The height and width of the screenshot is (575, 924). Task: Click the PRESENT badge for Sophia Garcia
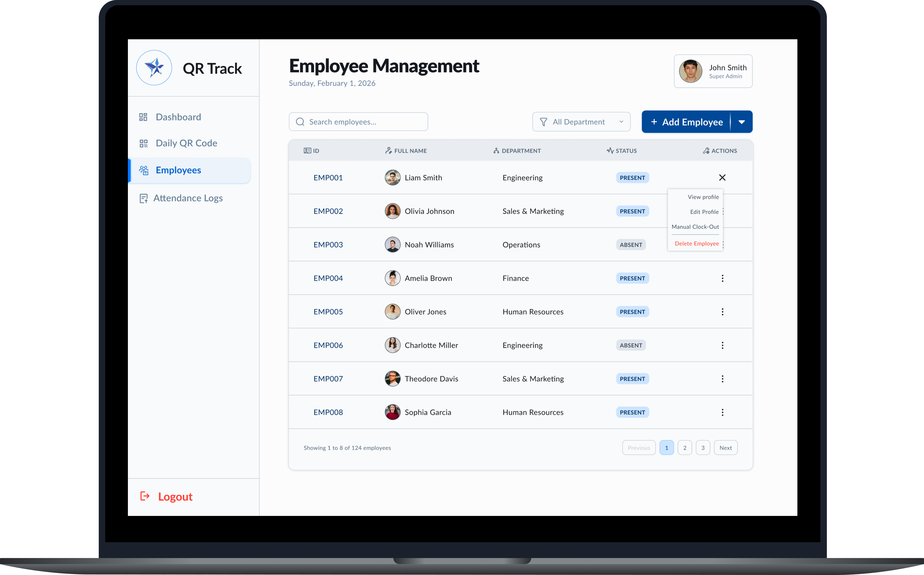point(632,412)
